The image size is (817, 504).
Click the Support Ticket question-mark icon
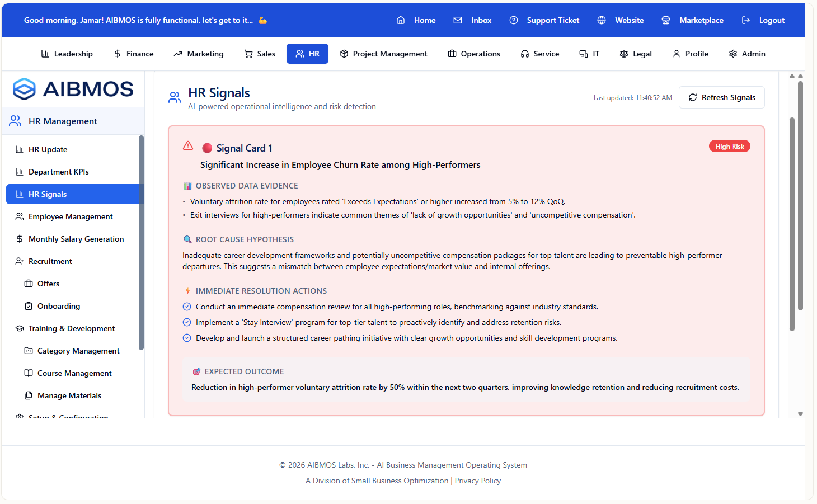pyautogui.click(x=514, y=20)
